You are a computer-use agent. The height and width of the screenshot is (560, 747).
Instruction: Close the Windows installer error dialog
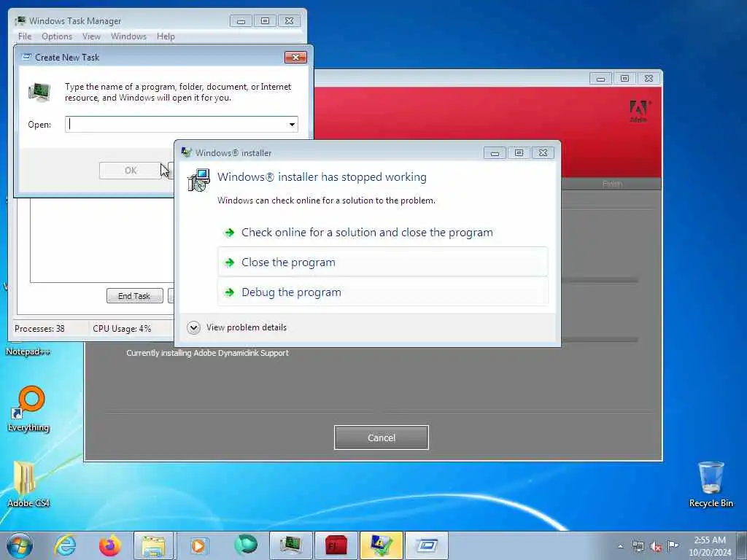[x=543, y=153]
